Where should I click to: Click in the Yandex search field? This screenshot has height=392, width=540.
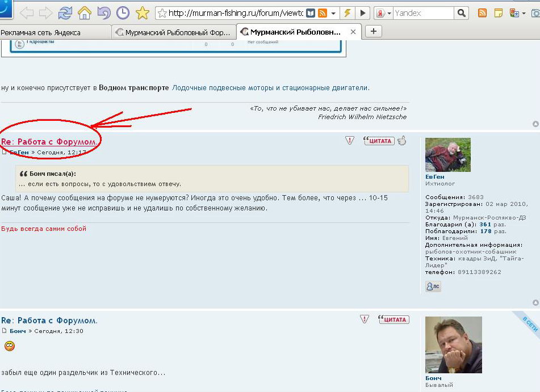click(x=423, y=13)
